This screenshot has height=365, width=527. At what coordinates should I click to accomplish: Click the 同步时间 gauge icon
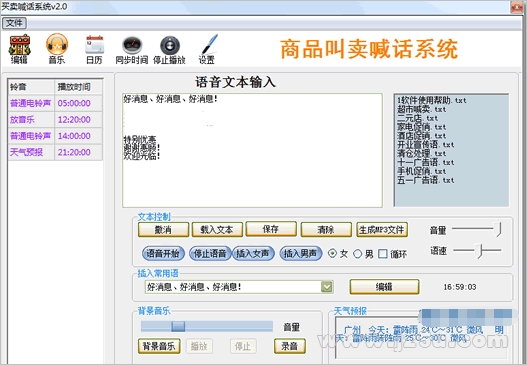pyautogui.click(x=132, y=50)
